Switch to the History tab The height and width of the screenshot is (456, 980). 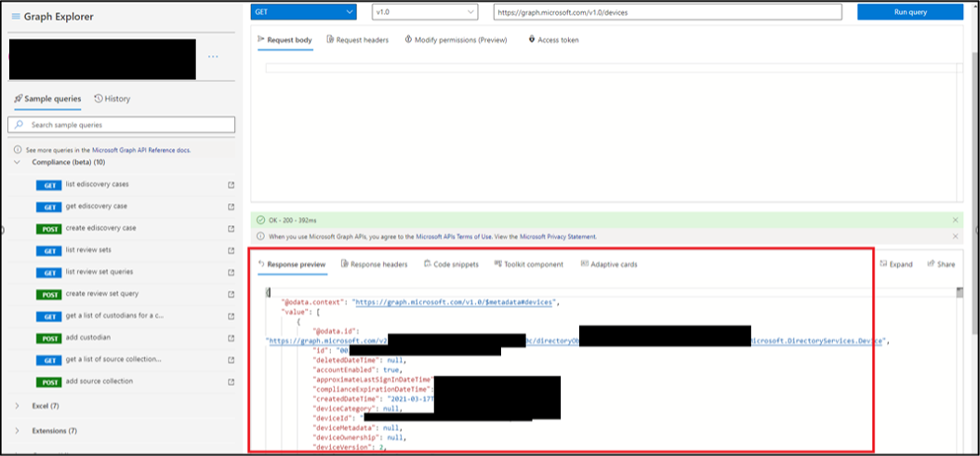[x=113, y=99]
